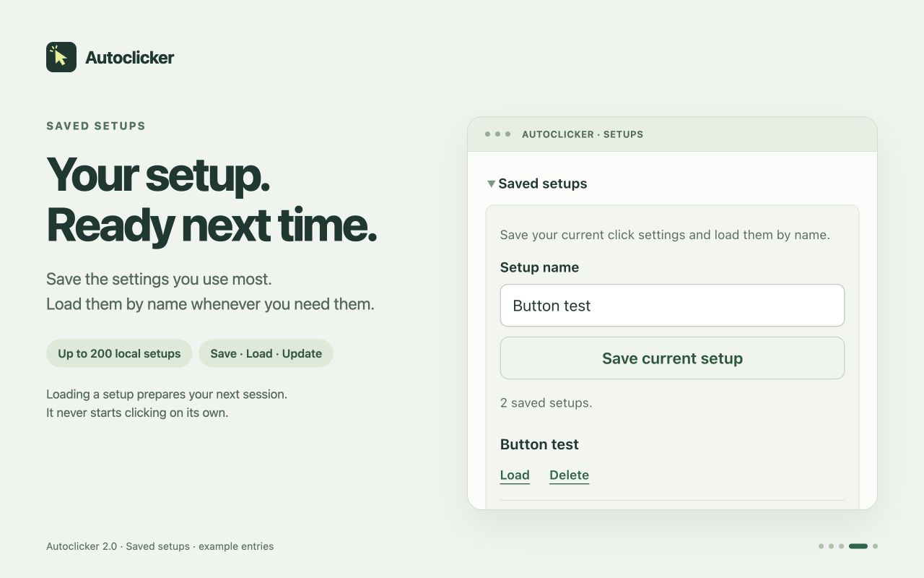Click the 'Setup name' field label
The height and width of the screenshot is (578, 924).
coord(539,267)
